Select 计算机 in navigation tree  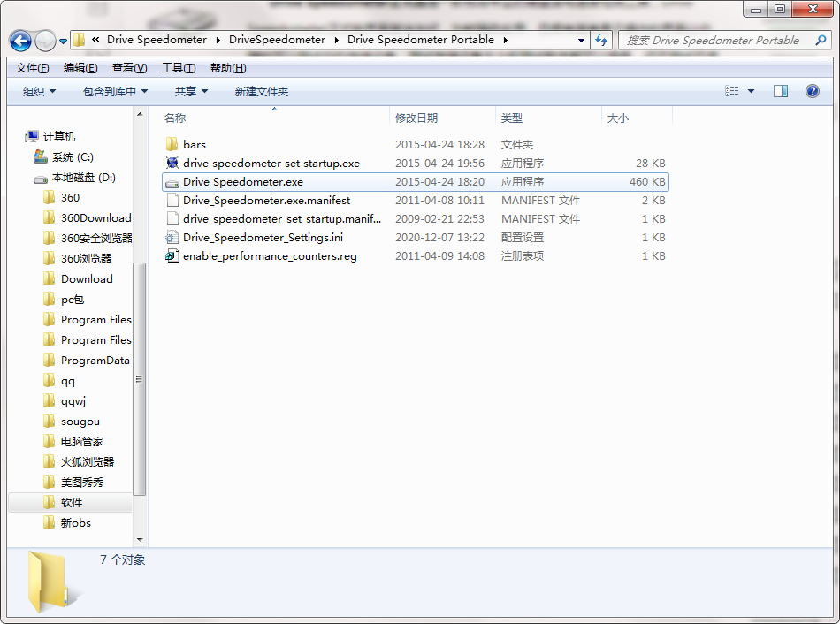point(50,137)
